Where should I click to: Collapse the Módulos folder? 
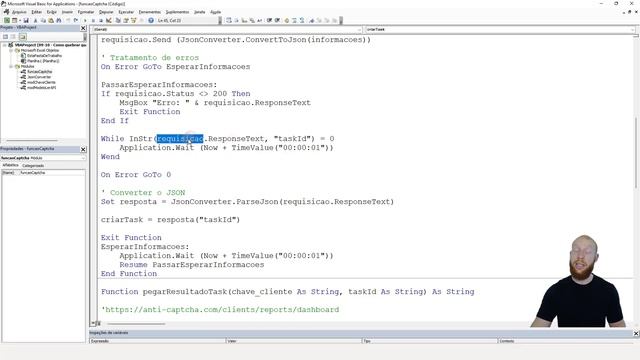11,66
